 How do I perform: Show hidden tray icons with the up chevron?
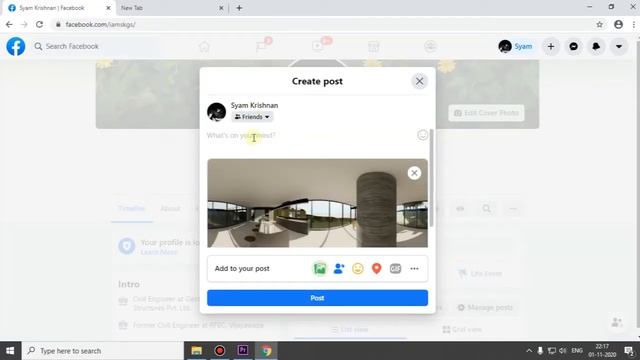click(x=529, y=351)
